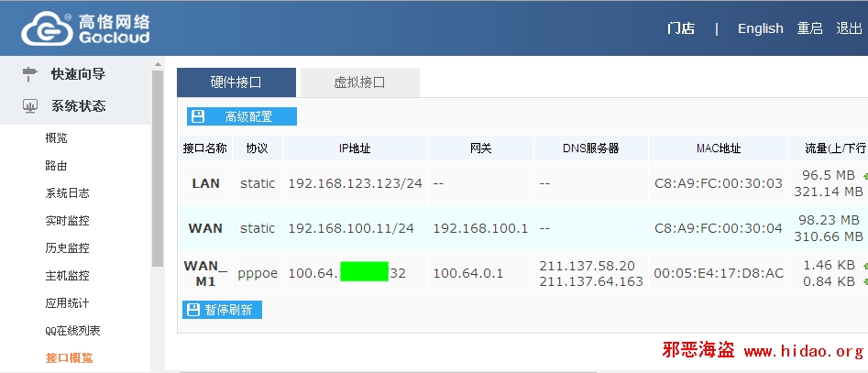Switch to the 硬件接口 tab
The height and width of the screenshot is (373, 868).
coord(236,82)
